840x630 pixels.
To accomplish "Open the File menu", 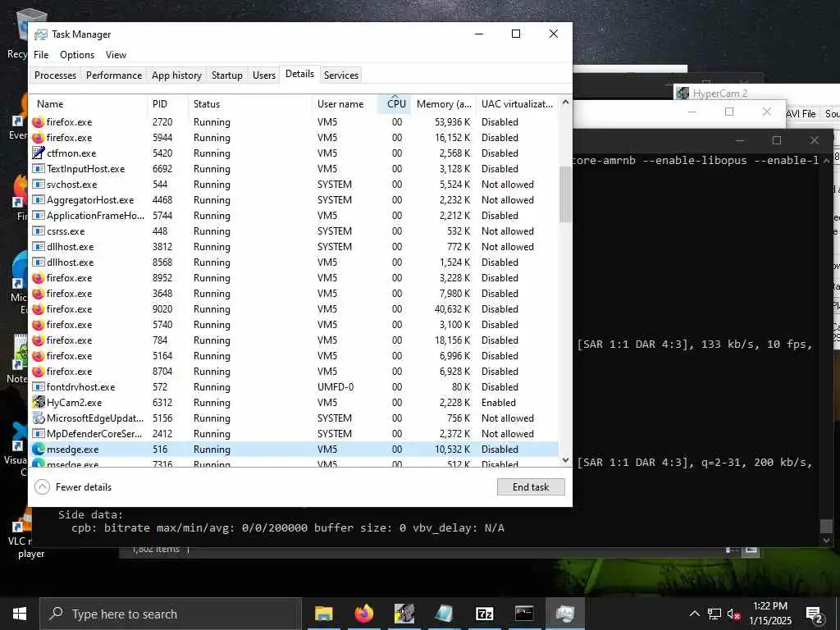I will point(41,55).
